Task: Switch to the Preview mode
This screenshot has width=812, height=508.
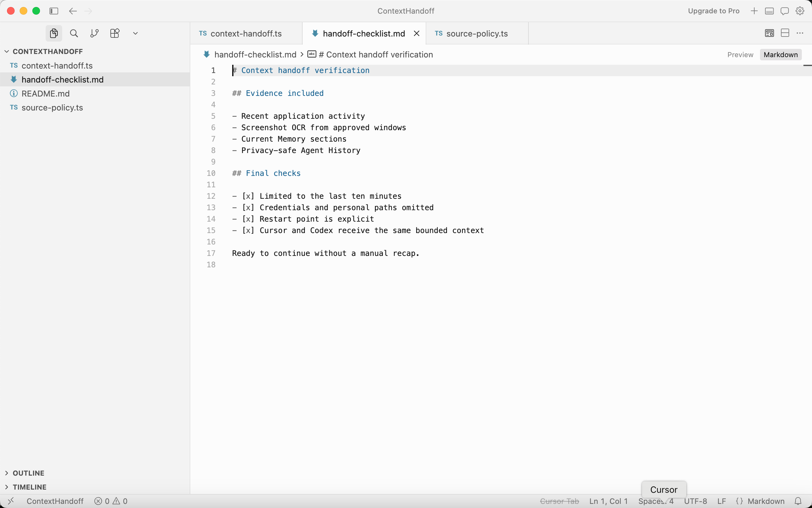Action: coord(740,54)
